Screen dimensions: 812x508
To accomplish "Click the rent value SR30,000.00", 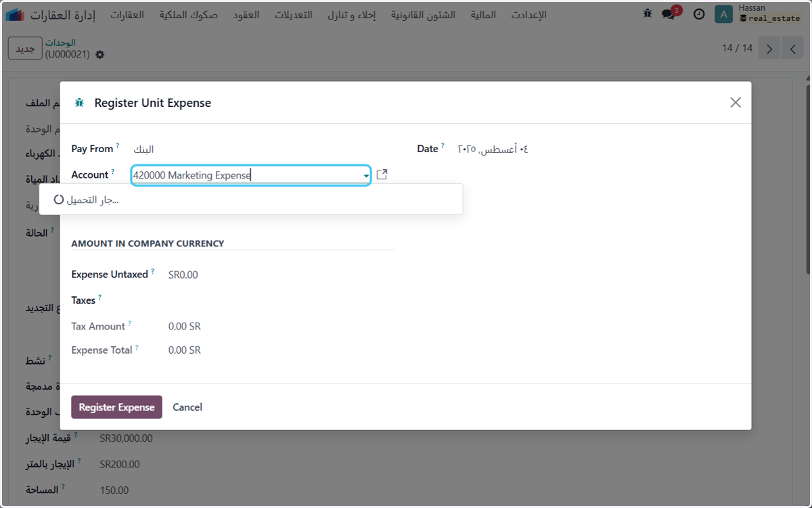I will pyautogui.click(x=126, y=438).
